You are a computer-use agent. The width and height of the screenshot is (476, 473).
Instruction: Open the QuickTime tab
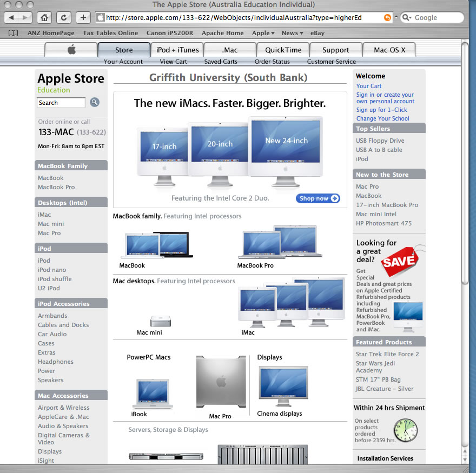[283, 50]
